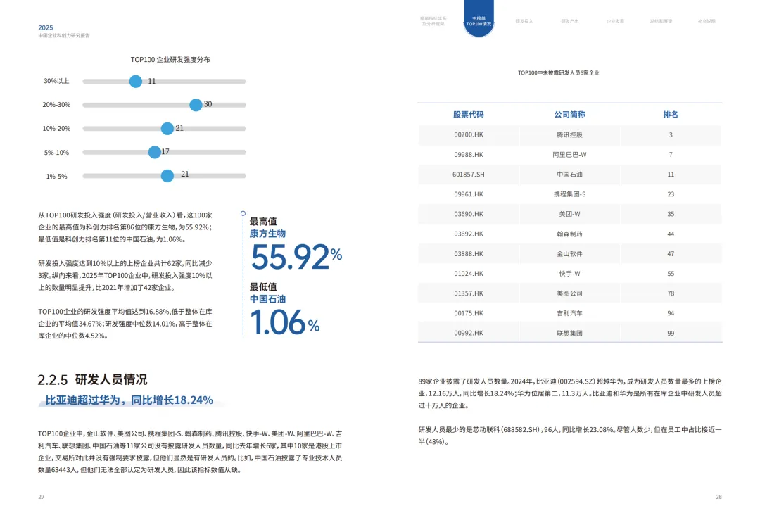Click ranking 99 in the 联想集团 row
This screenshot has height=532, width=760.
click(x=671, y=334)
